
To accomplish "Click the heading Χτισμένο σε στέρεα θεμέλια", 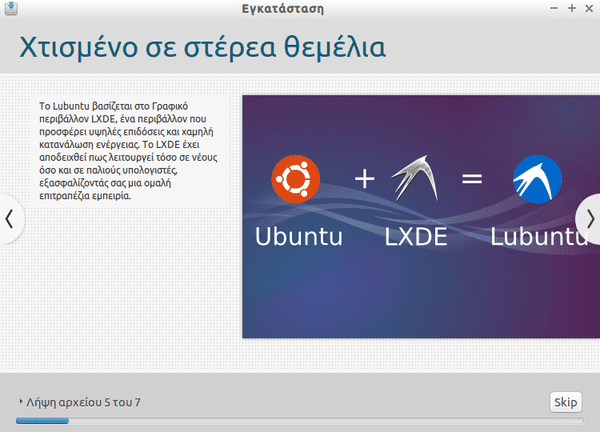I will click(x=203, y=47).
